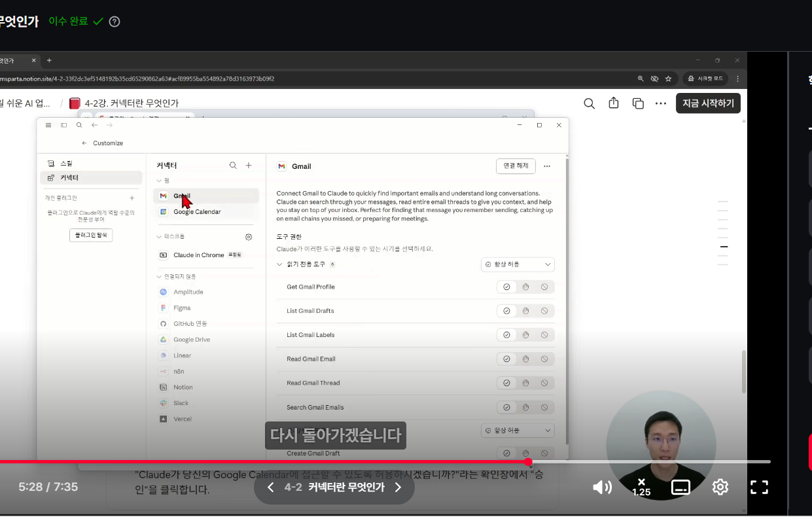
Task: Collapse the 웹 connectors group
Action: pyautogui.click(x=159, y=180)
